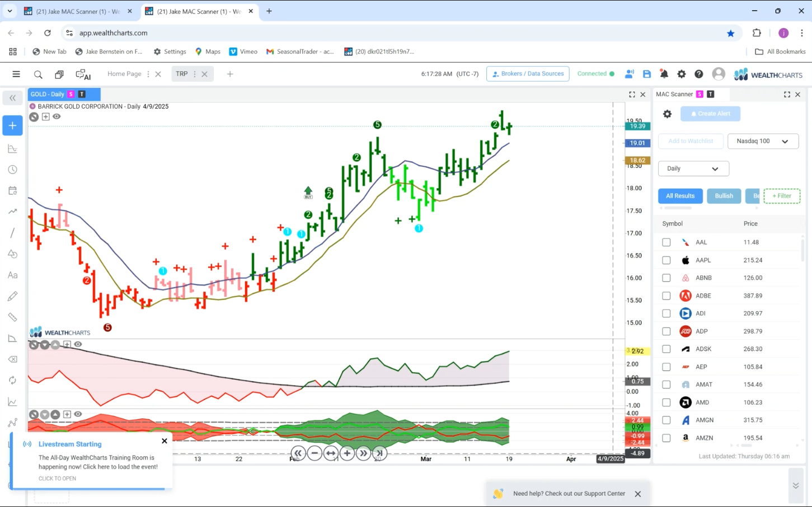Image resolution: width=812 pixels, height=507 pixels.
Task: Open TRP tab options menu
Action: click(195, 74)
